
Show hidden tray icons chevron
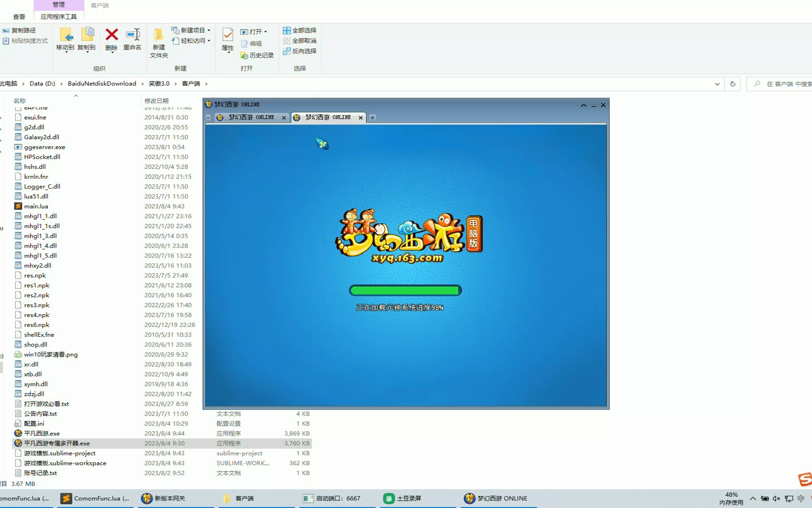pyautogui.click(x=753, y=499)
